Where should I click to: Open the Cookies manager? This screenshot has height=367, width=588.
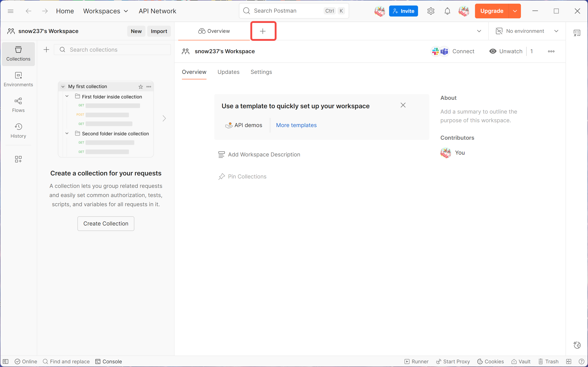(490, 361)
